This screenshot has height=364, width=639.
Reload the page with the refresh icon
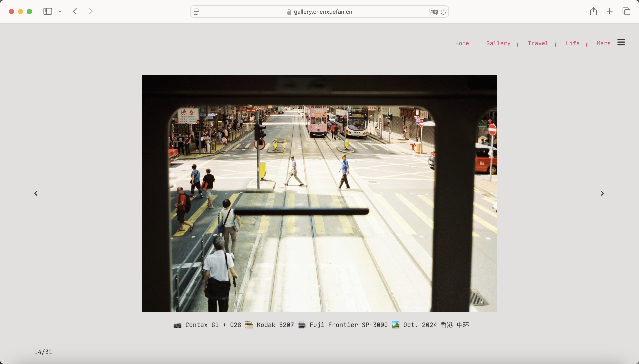443,12
